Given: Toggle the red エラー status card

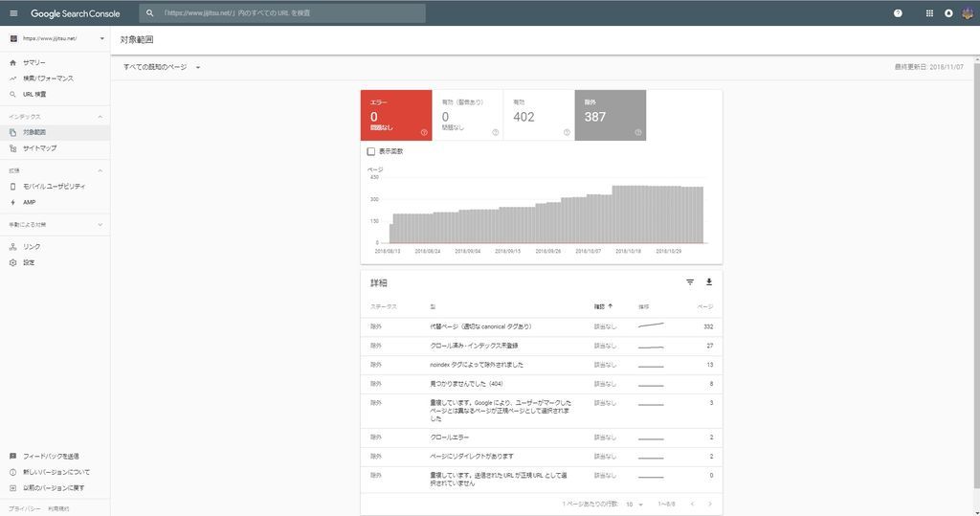Looking at the screenshot, I should [396, 115].
